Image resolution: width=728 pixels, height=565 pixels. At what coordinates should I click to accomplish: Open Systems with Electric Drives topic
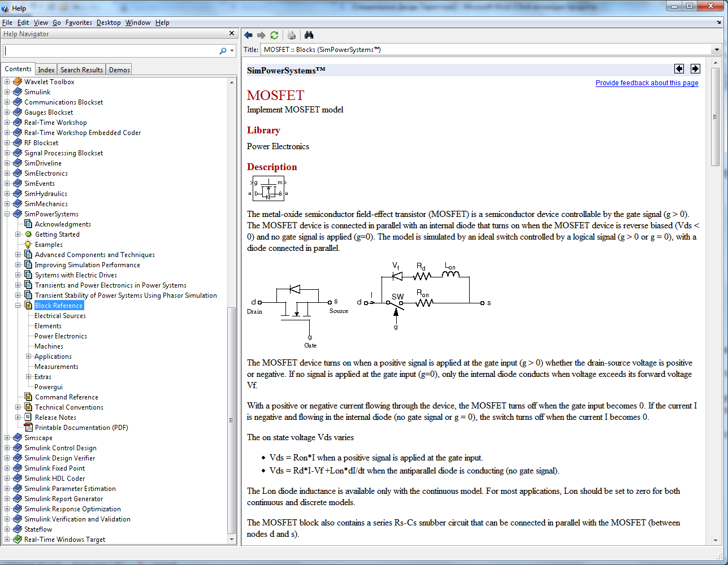pyautogui.click(x=76, y=275)
